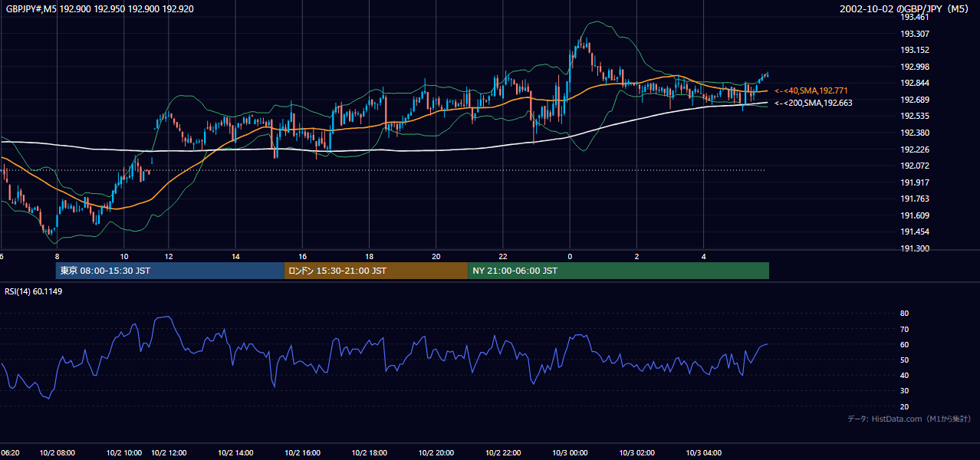
Task: Click the 10/2 16:00 bottom time label
Action: tap(303, 452)
